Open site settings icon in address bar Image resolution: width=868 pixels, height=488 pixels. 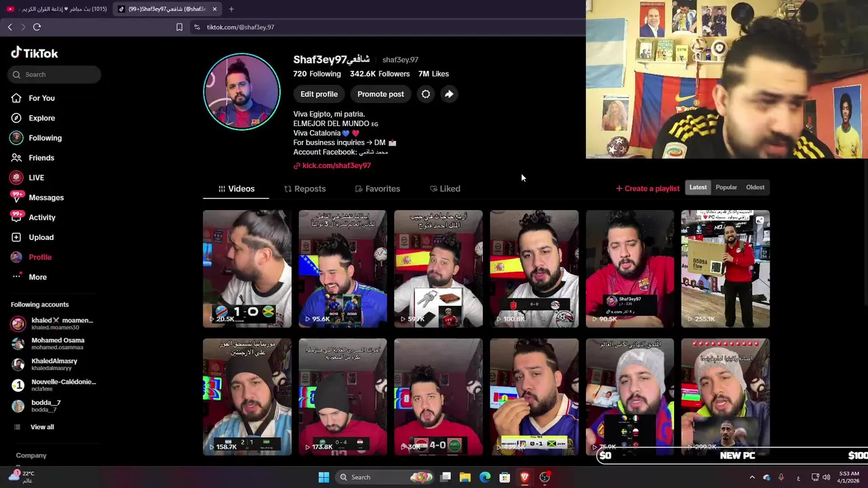coord(197,27)
